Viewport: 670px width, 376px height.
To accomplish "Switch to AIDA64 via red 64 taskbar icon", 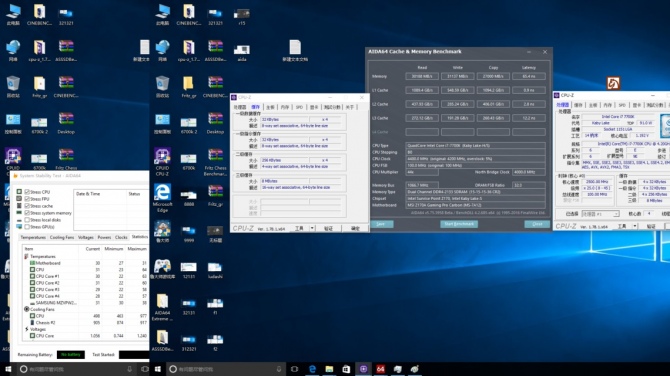I will [380, 369].
